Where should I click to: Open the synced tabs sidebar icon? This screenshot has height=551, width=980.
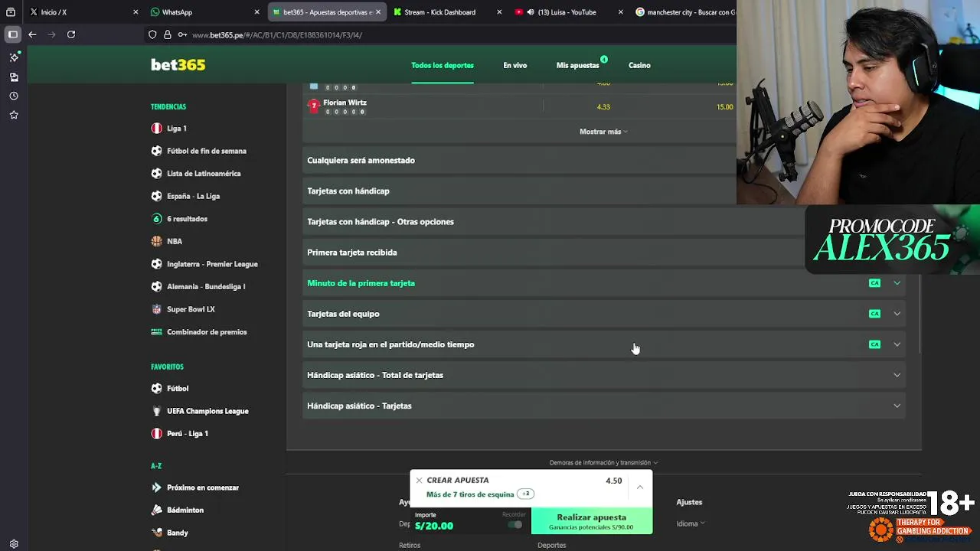point(14,77)
